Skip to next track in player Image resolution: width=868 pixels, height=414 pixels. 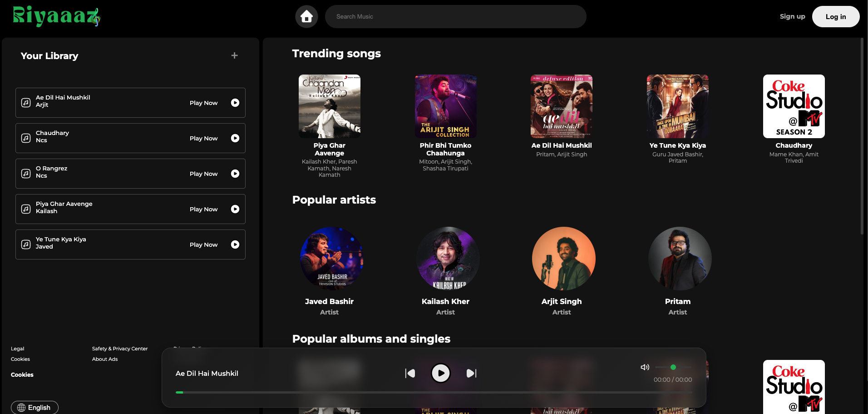[x=472, y=373]
